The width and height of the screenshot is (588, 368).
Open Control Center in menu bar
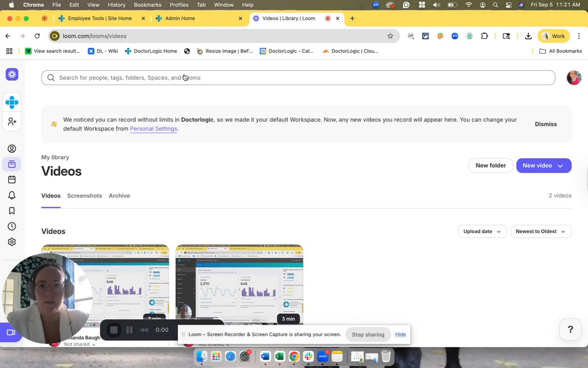pyautogui.click(x=508, y=5)
